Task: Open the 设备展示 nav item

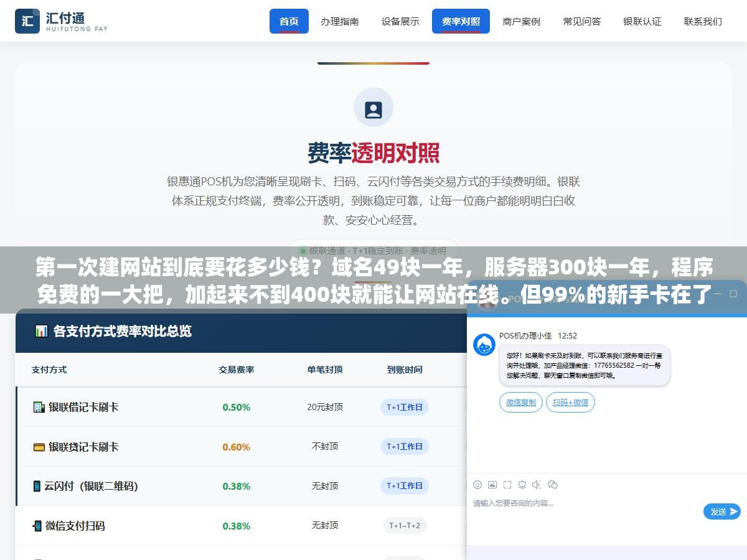Action: (x=400, y=21)
